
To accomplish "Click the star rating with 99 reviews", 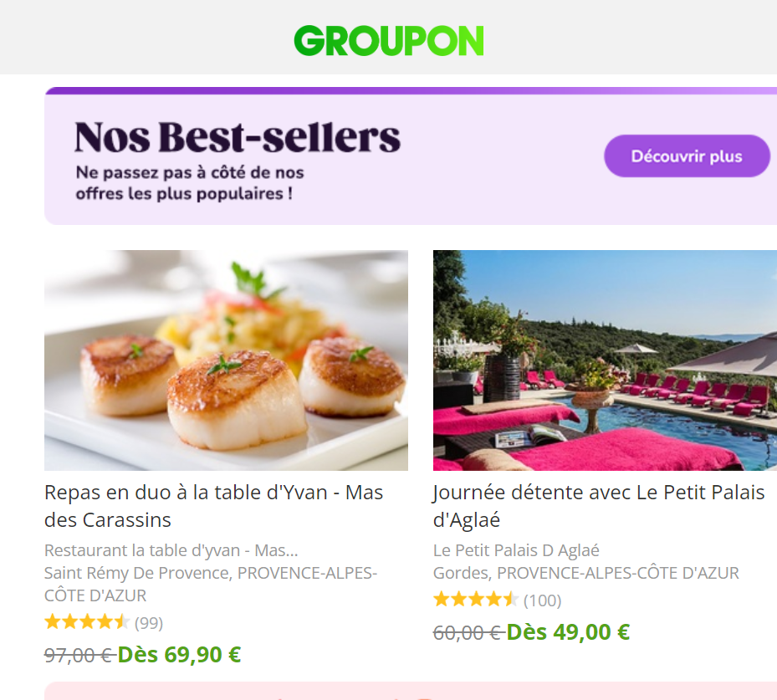I will pos(87,621).
